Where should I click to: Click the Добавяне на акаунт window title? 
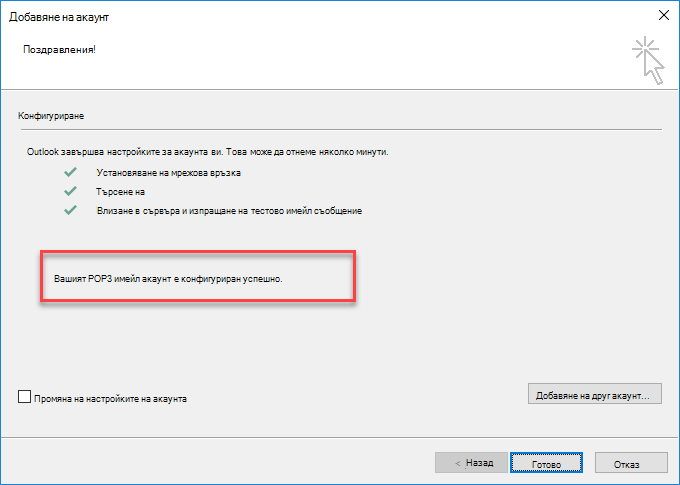(59, 17)
